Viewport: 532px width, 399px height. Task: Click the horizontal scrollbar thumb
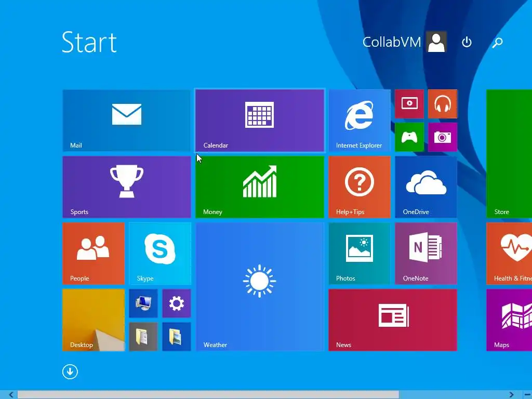pyautogui.click(x=208, y=395)
